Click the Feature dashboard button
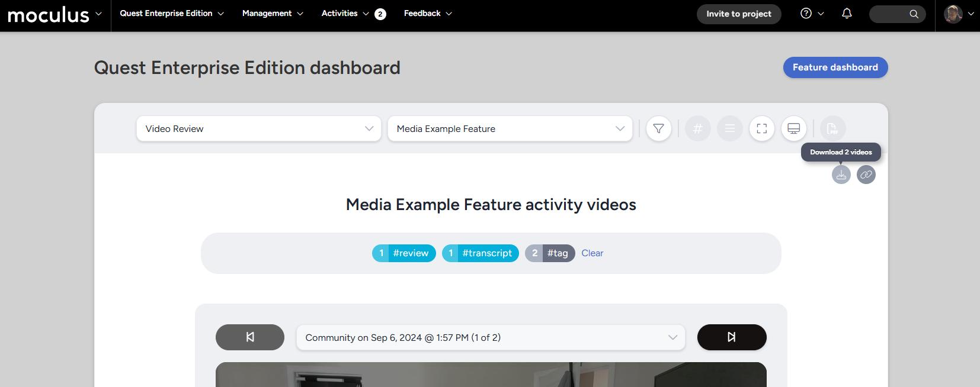980x387 pixels. coord(835,67)
